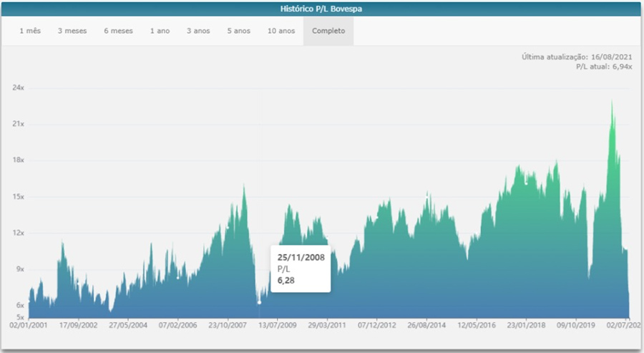Click the 15x y-axis gridline label
The image size is (644, 353).
pos(19,197)
